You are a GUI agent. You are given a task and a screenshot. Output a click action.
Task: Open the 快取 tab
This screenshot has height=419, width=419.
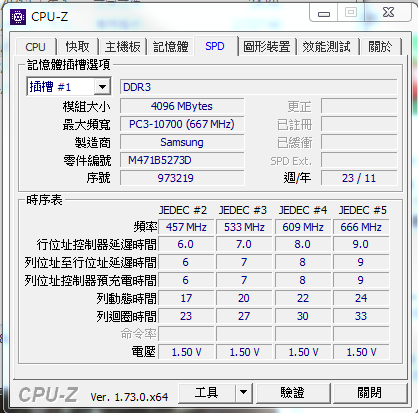pos(77,47)
